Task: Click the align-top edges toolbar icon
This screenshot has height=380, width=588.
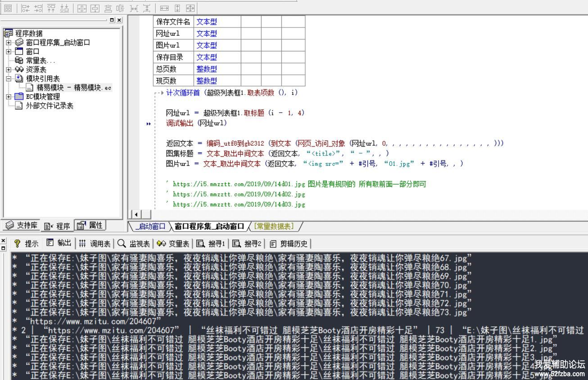Action: (x=52, y=8)
